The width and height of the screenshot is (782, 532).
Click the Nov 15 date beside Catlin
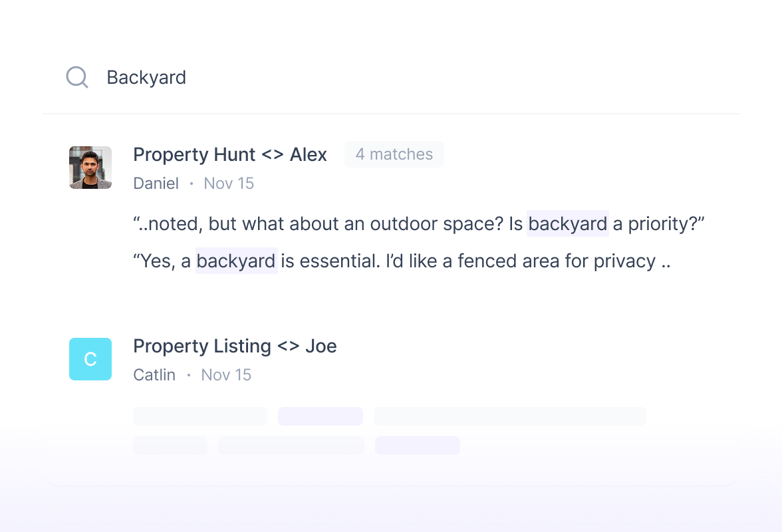click(x=226, y=375)
